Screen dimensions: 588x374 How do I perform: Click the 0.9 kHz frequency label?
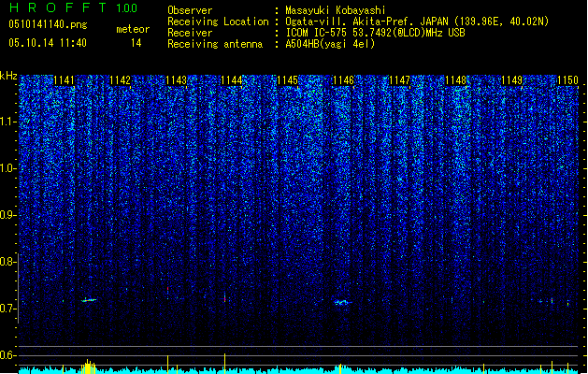(x=7, y=215)
